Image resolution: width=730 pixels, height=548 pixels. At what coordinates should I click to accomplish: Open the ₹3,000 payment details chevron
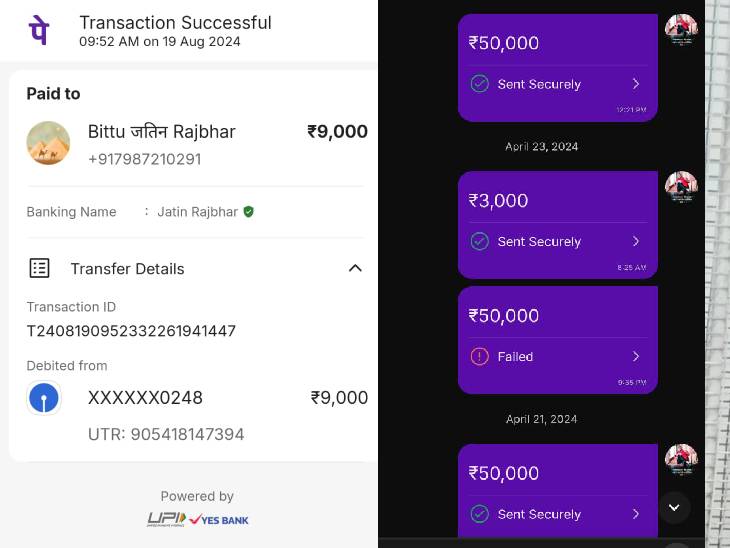(636, 241)
